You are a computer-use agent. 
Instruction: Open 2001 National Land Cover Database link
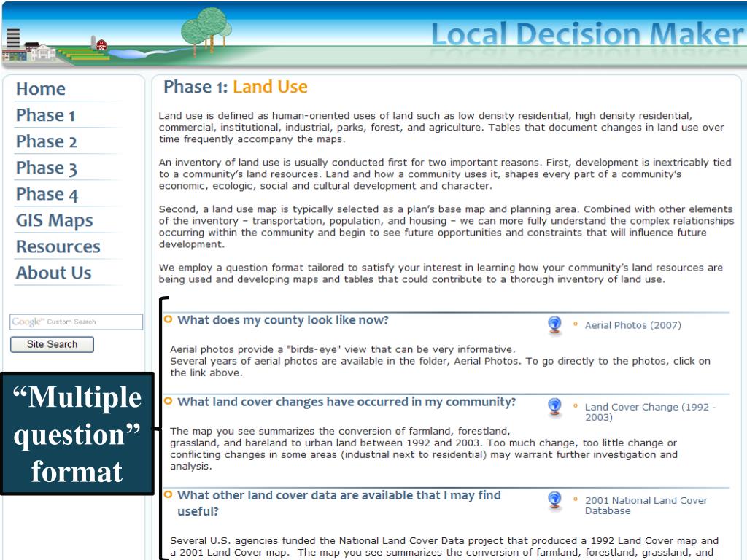[646, 505]
